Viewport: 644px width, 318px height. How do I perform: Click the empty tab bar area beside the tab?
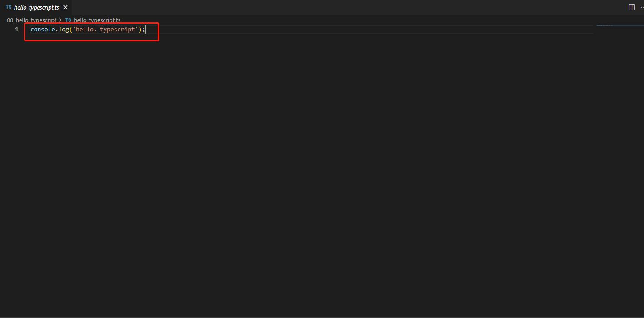click(x=345, y=7)
